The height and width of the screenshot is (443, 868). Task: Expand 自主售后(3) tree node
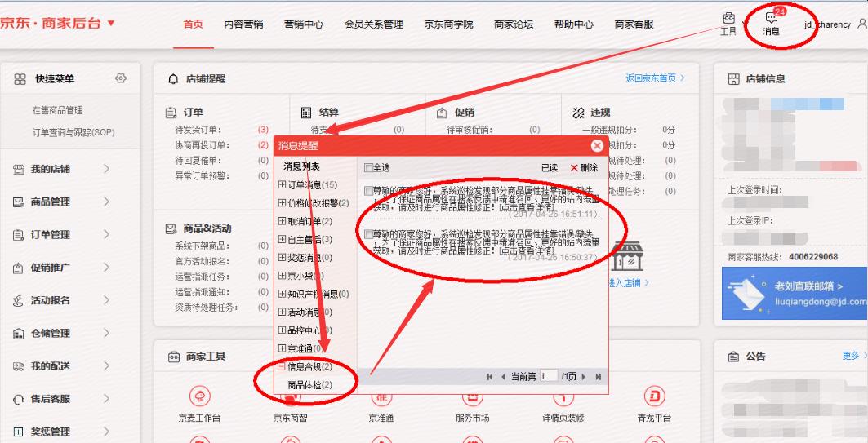[283, 240]
